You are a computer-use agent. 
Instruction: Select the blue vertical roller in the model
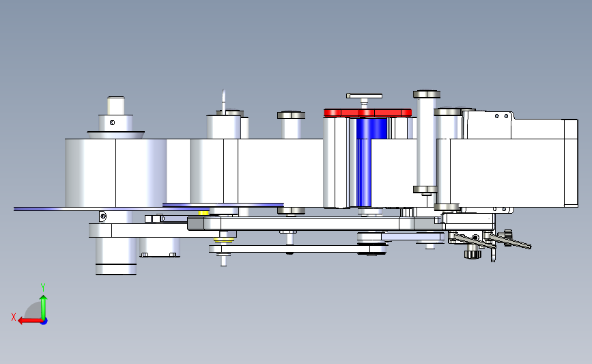(x=364, y=163)
